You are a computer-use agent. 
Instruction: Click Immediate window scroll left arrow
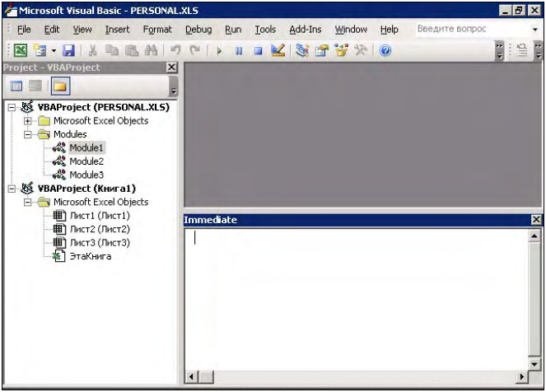[192, 377]
